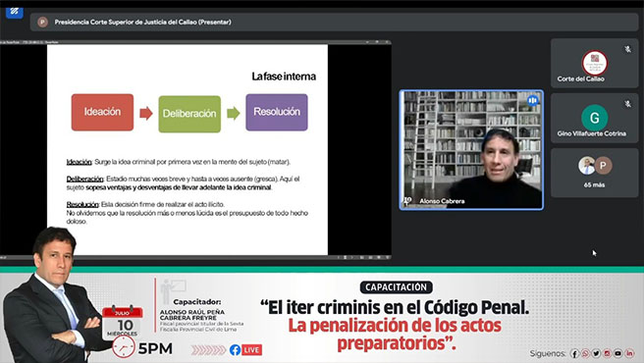Click underlined 'Ideación' heading in slide text
The width and height of the screenshot is (644, 363).
click(x=79, y=162)
